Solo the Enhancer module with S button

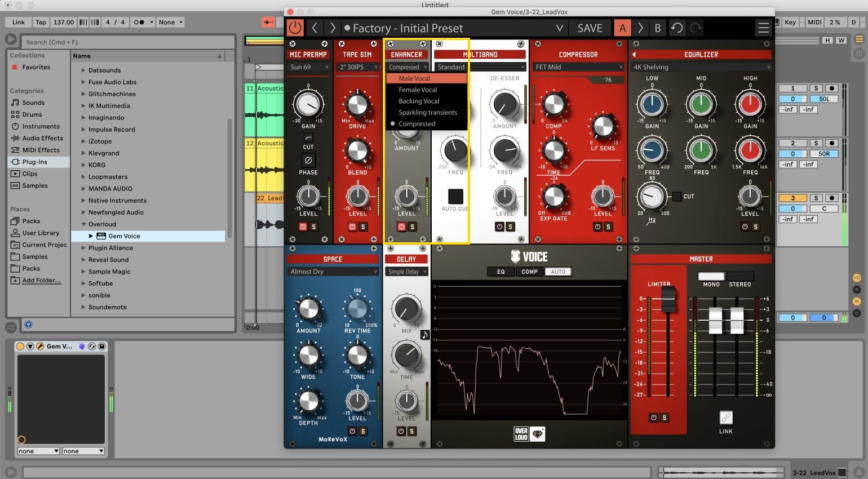point(412,227)
